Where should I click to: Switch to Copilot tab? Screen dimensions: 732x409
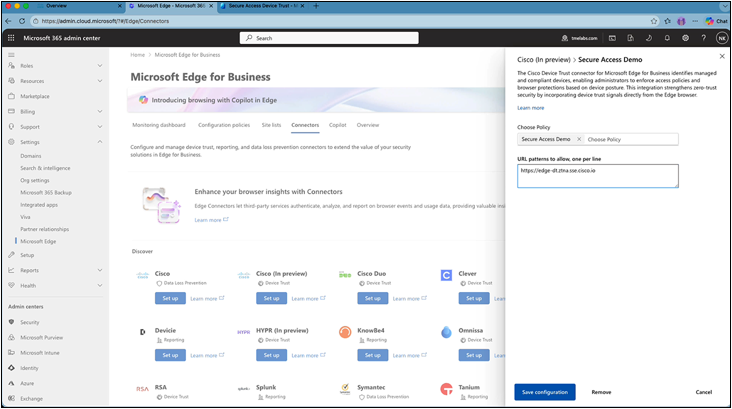point(338,125)
